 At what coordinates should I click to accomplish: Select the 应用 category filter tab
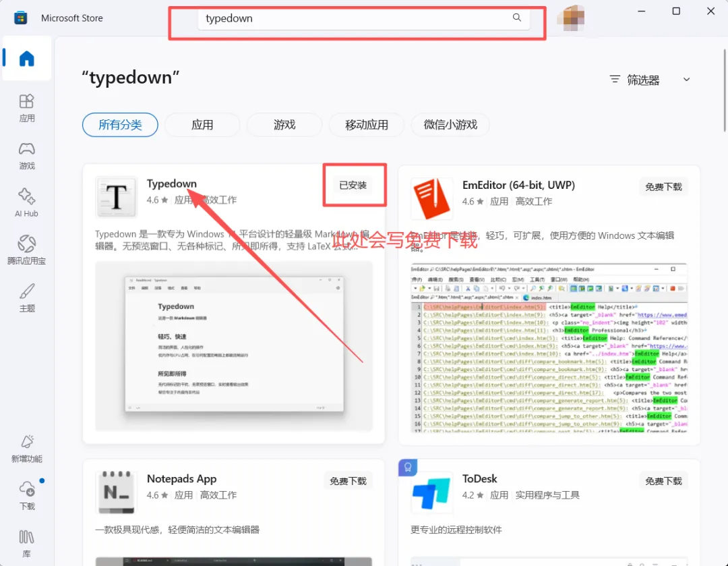(x=202, y=125)
